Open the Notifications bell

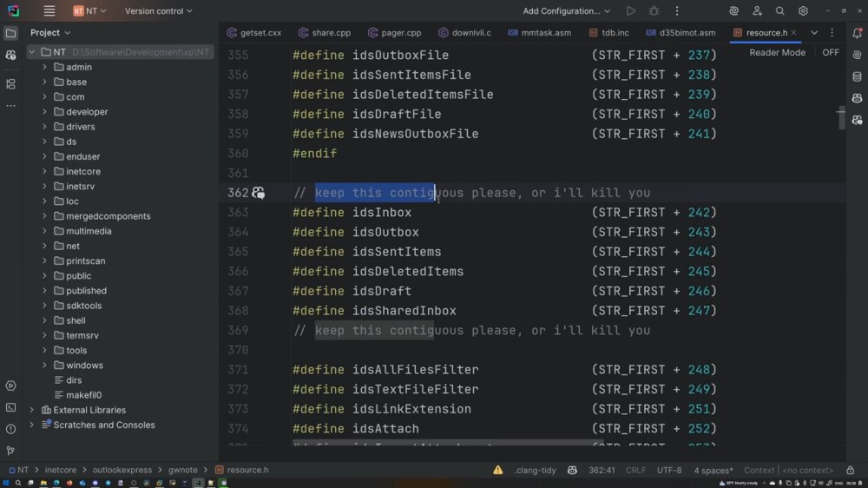[857, 33]
